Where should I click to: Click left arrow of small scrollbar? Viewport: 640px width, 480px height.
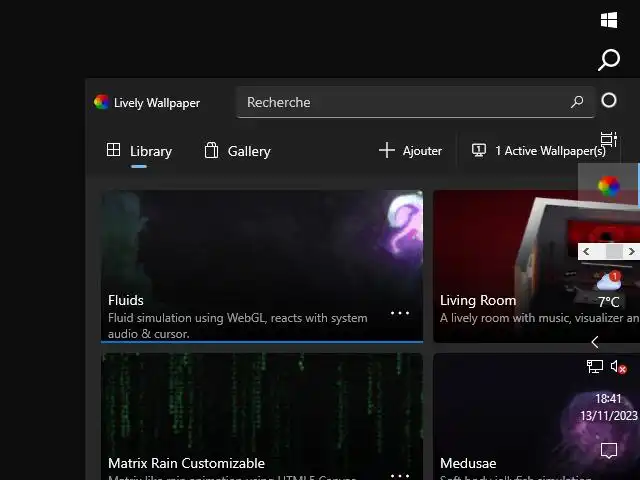[587, 251]
